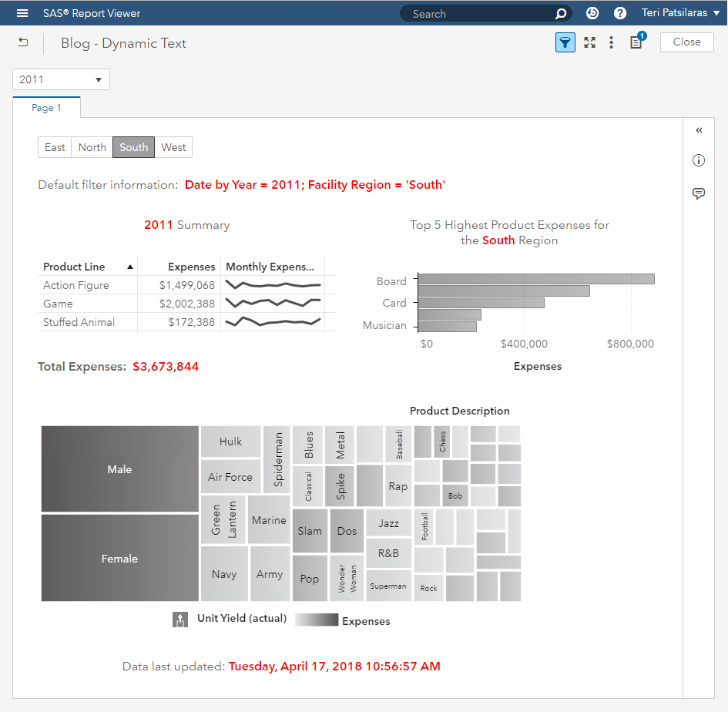
Task: Toggle the report filter funnel icon
Action: [x=565, y=42]
